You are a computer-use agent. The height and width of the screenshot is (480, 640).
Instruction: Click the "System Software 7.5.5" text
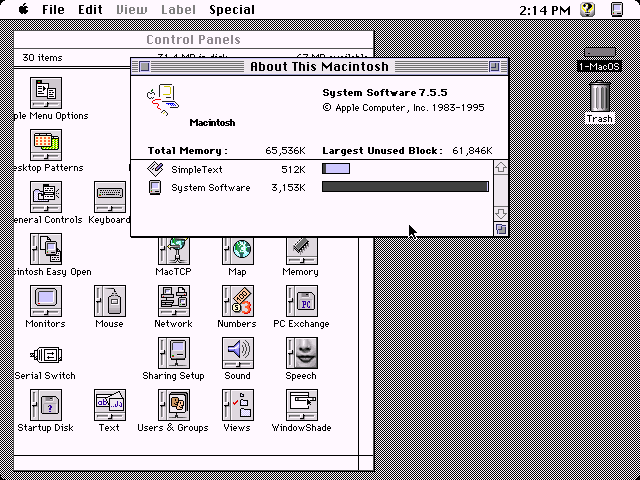[384, 93]
